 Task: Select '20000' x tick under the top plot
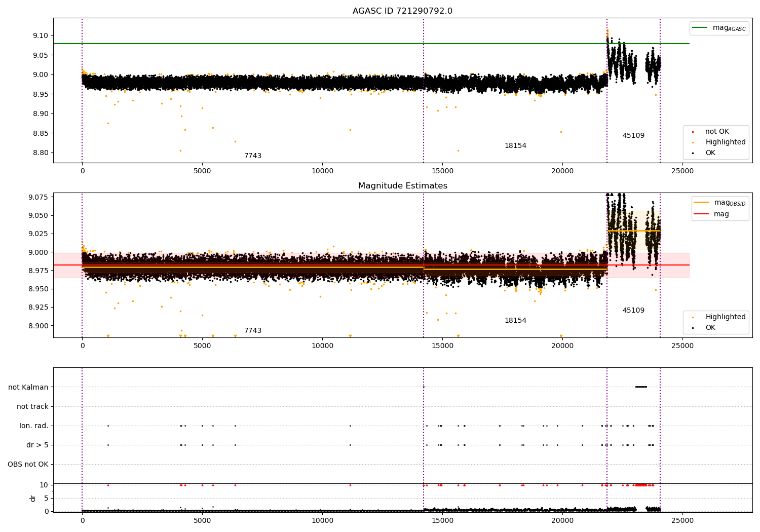[x=562, y=171]
